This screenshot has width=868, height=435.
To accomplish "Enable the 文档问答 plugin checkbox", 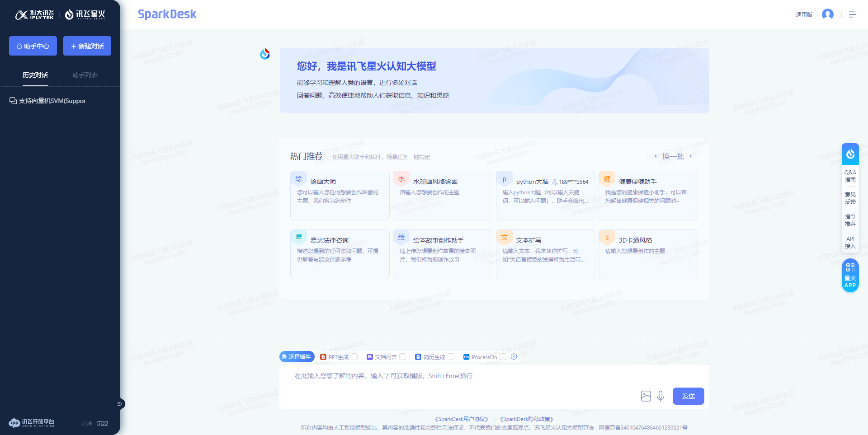I will tap(402, 357).
